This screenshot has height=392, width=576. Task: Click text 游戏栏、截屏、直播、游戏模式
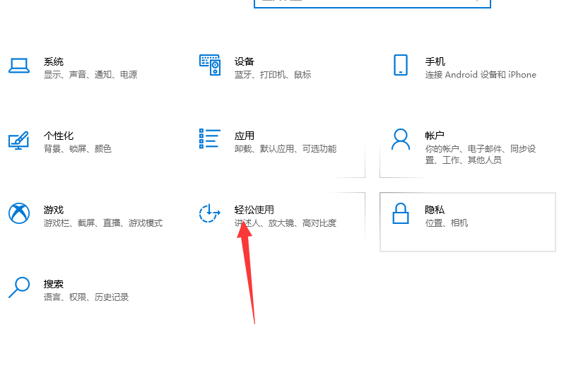pos(103,223)
